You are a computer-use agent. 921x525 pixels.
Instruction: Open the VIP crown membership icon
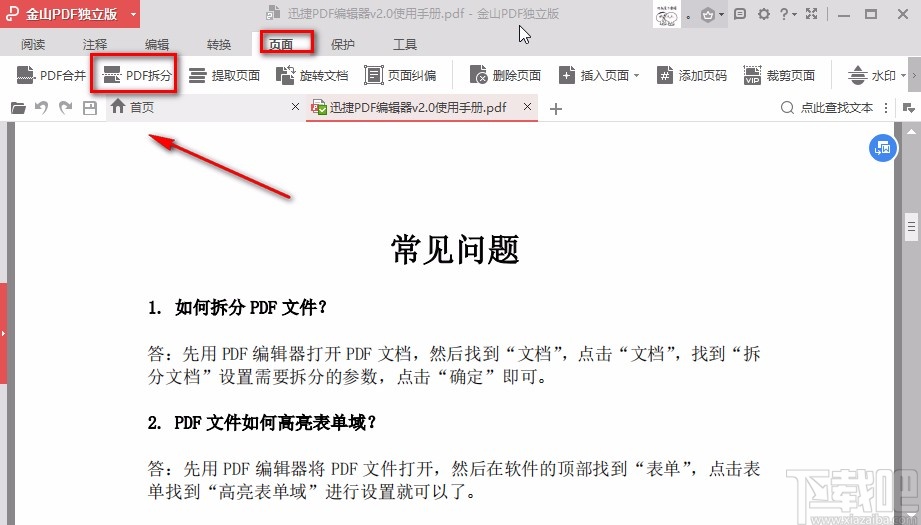708,15
